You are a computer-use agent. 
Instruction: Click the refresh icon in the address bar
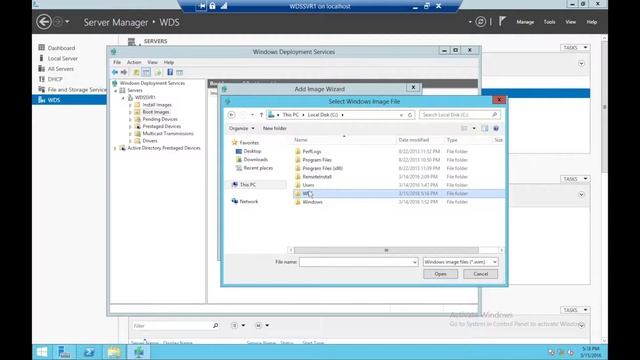pyautogui.click(x=410, y=115)
